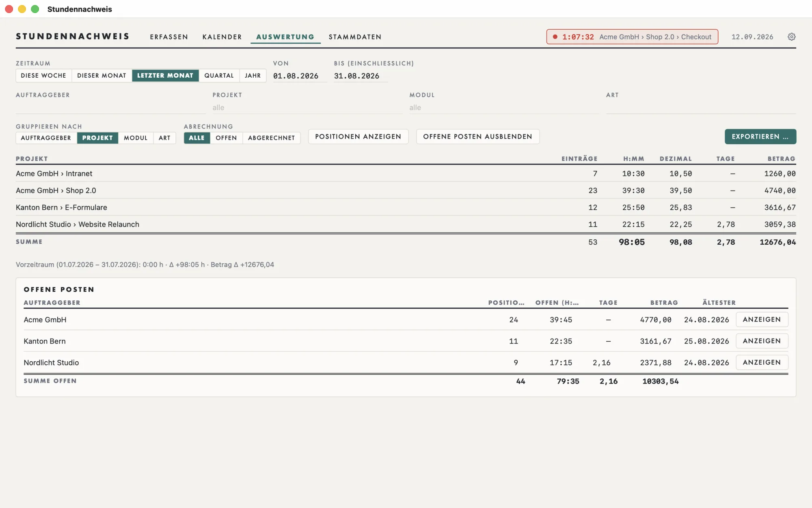Show Alle billing entries

coord(197,138)
